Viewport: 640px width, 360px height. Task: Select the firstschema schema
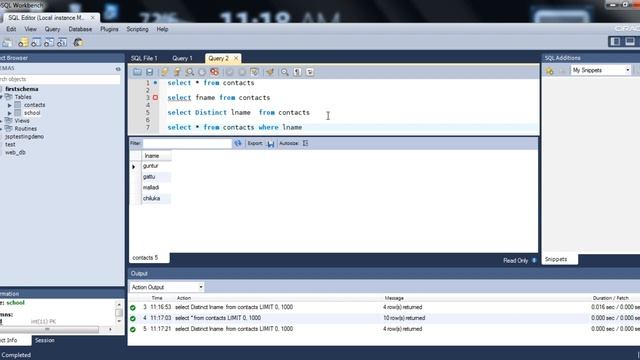[x=22, y=89]
